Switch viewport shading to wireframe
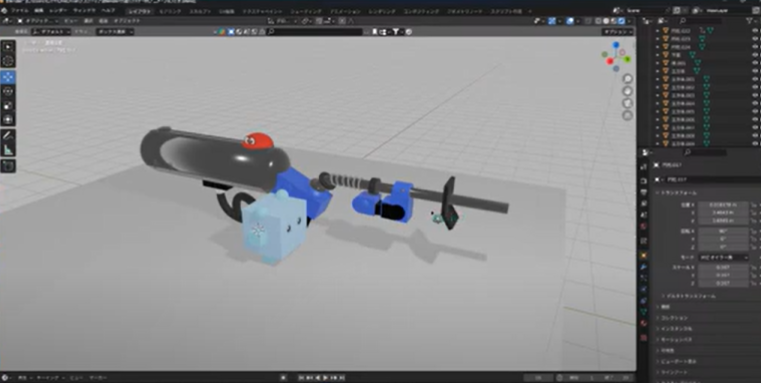 coord(598,21)
